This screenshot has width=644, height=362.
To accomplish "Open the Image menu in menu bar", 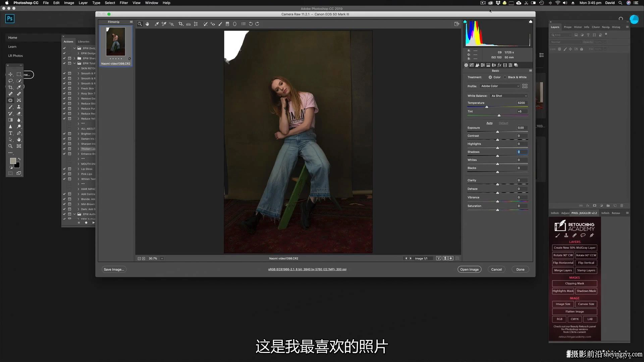I will pos(69,3).
